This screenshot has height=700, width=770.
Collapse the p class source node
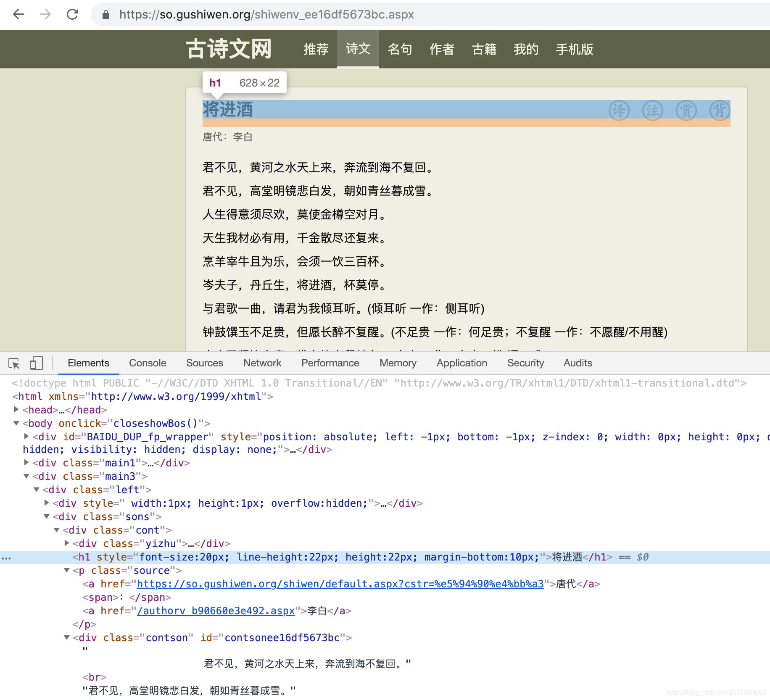pos(67,570)
